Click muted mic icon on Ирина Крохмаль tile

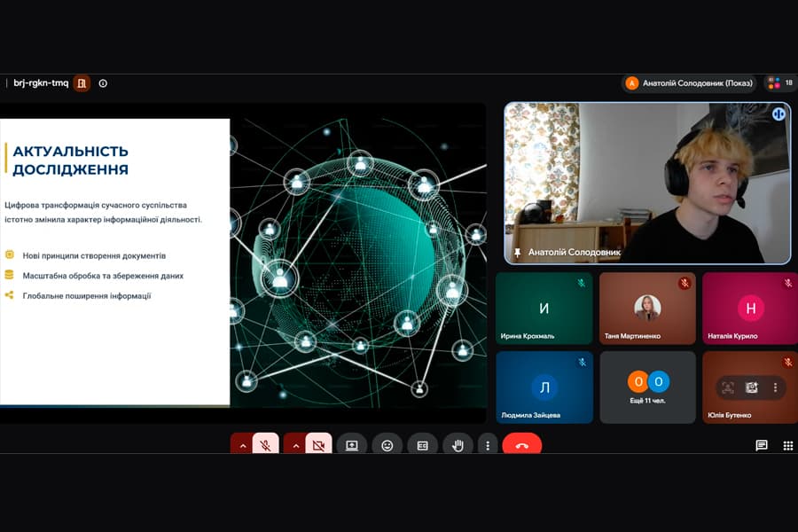pyautogui.click(x=581, y=283)
